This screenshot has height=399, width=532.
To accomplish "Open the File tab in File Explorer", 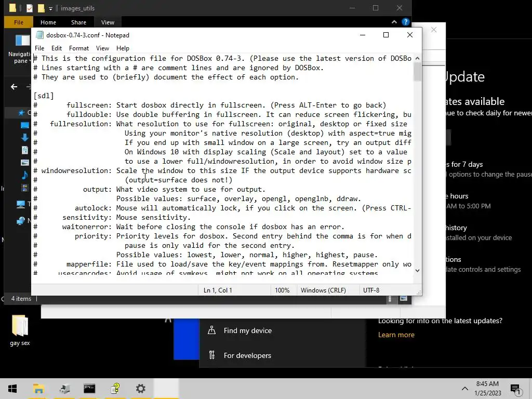I will [19, 22].
